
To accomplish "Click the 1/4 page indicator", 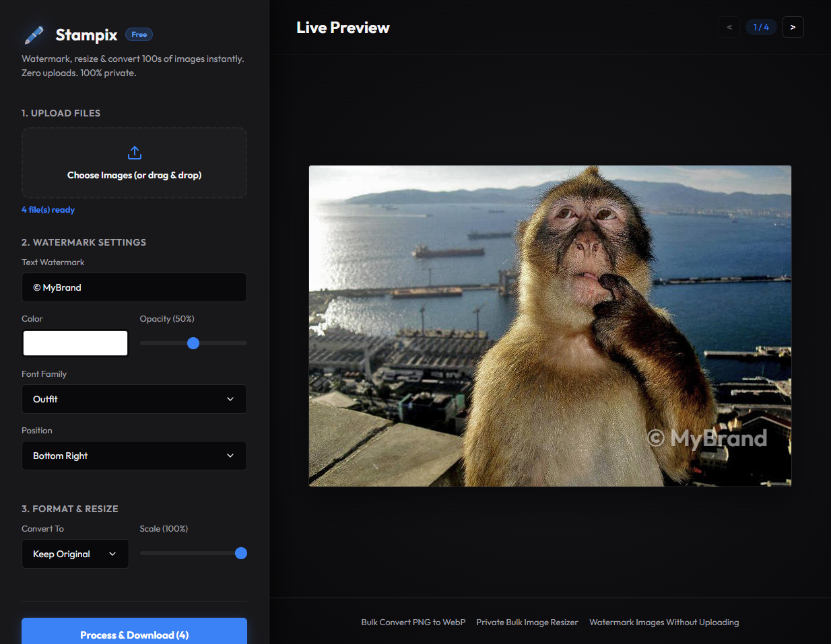I will (761, 26).
